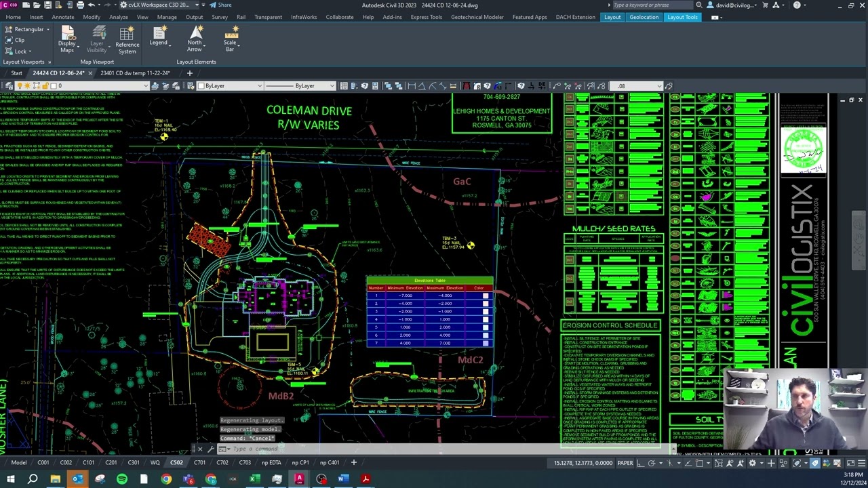Screen dimensions: 868x488
Task: Click the Share paper-plane icon
Action: pyautogui.click(x=213, y=5)
